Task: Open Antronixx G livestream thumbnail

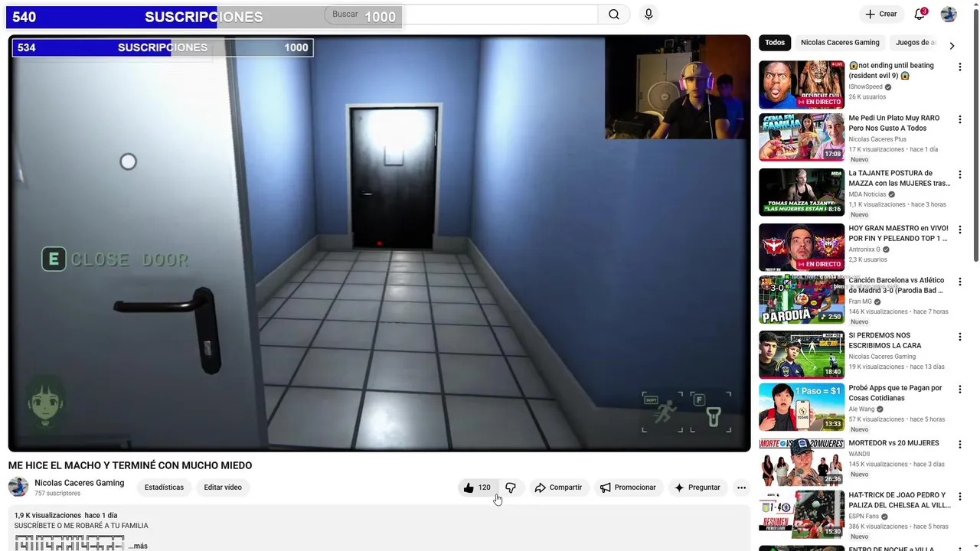Action: (802, 247)
